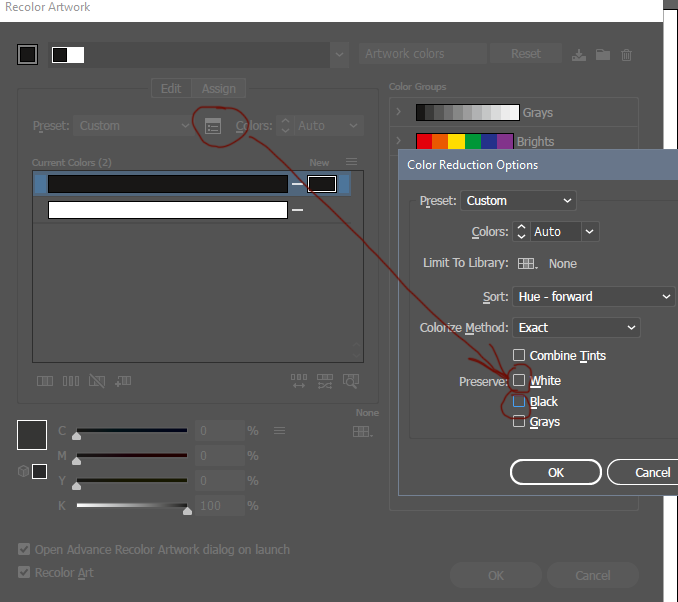Screen dimensions: 678x602
Task: Click the yellow Y slider handle
Action: tap(77, 486)
